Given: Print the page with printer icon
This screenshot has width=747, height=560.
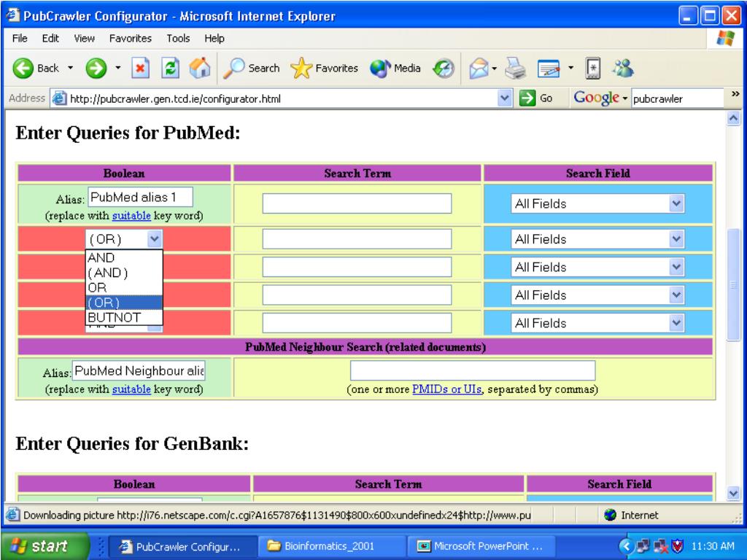Looking at the screenshot, I should (x=515, y=69).
